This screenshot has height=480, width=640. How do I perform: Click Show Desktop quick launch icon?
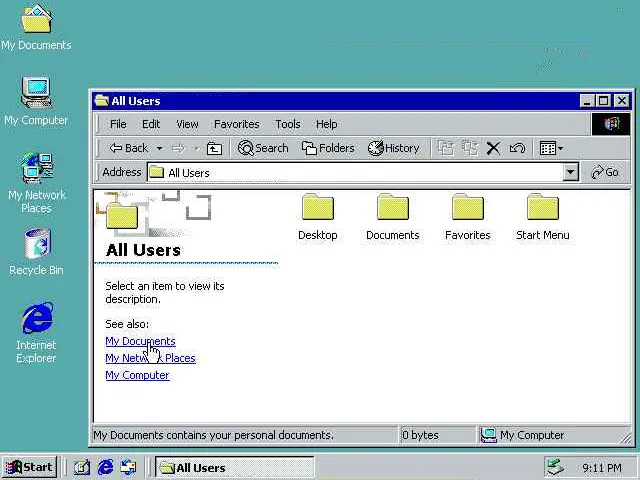point(82,467)
